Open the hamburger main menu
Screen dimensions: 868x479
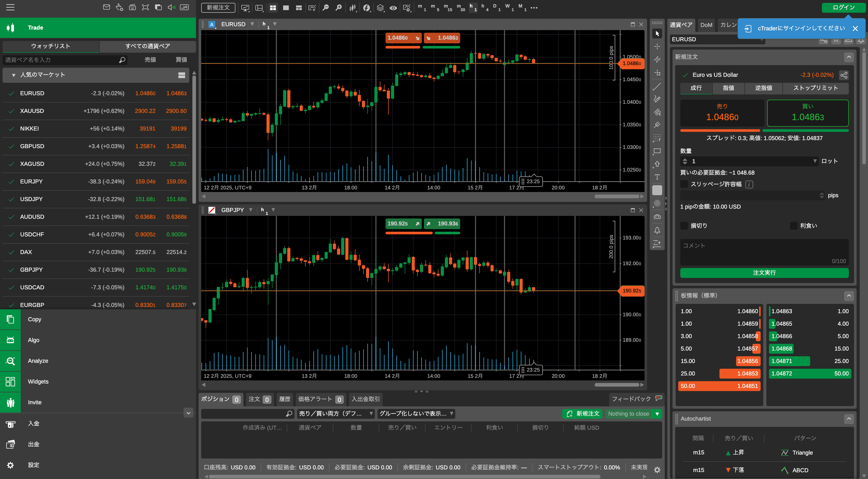point(10,7)
